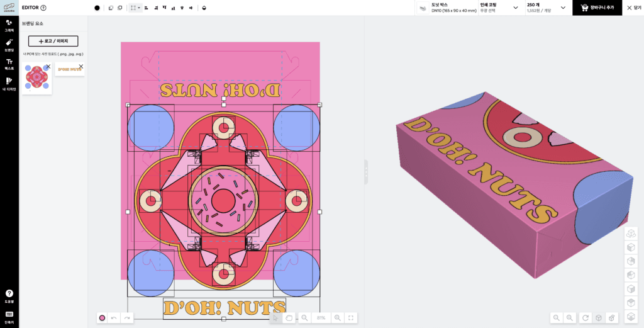Select the large D'OH! NUTS text at the bottom of the canvas

[225, 308]
